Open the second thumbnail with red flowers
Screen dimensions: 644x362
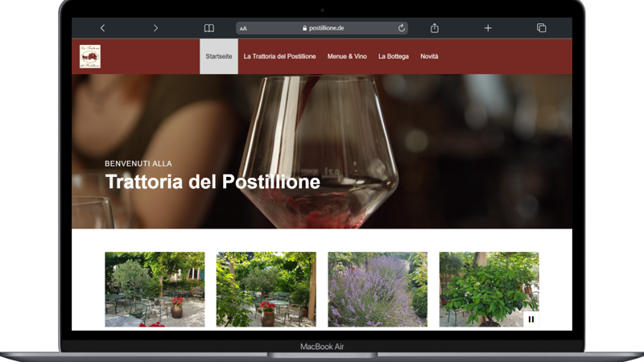tap(266, 289)
